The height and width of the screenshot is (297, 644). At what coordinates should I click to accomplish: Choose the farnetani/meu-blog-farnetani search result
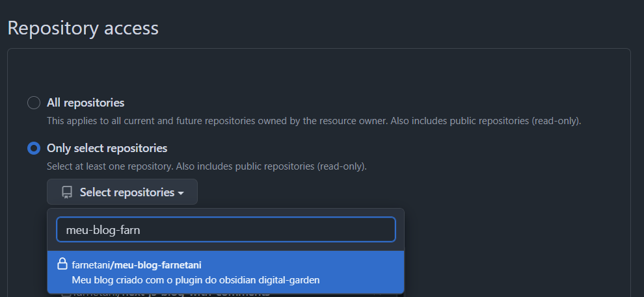(226, 272)
